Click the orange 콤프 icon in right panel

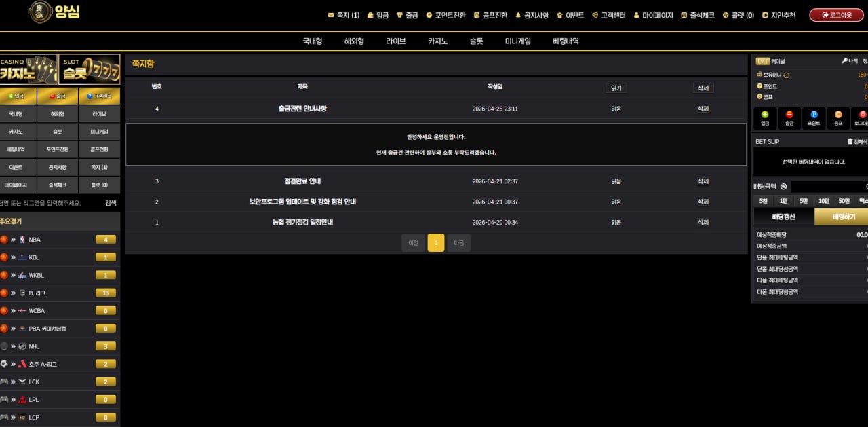pos(838,118)
